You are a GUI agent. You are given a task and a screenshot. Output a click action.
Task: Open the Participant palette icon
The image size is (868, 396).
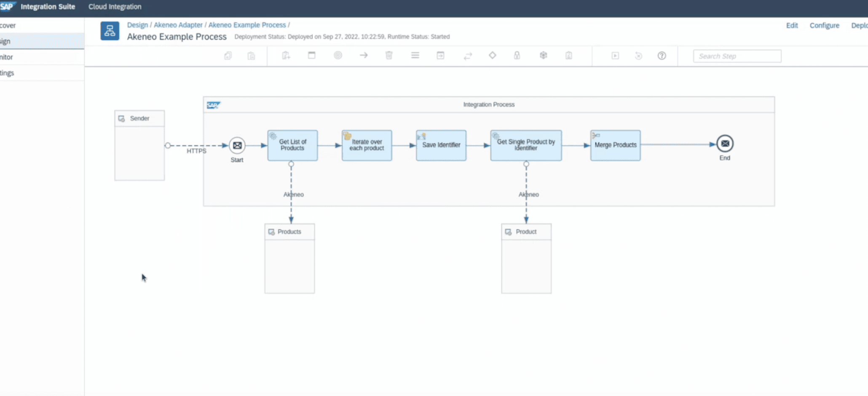286,56
